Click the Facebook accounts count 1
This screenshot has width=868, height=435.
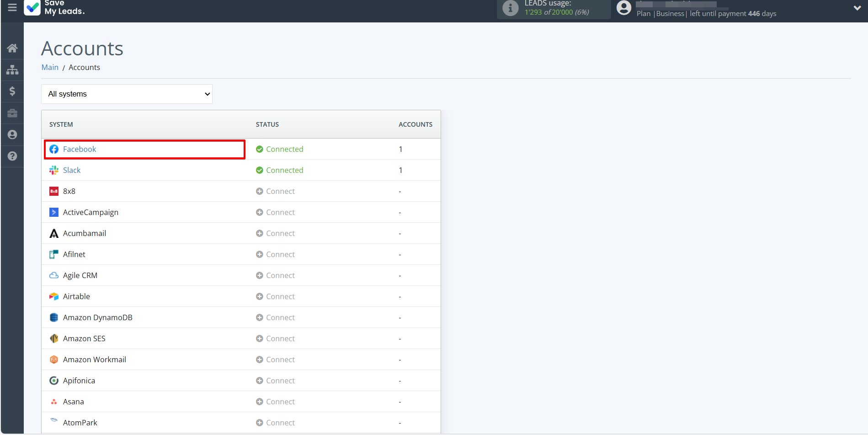click(401, 149)
